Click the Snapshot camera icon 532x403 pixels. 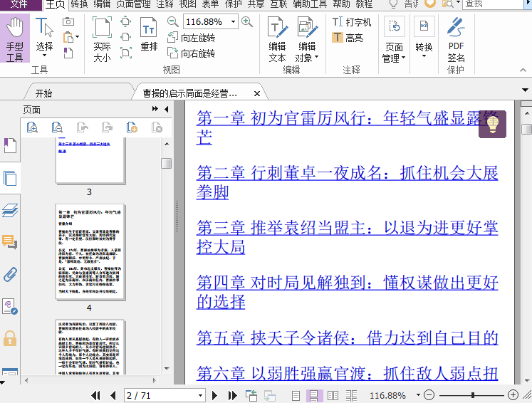[x=68, y=21]
